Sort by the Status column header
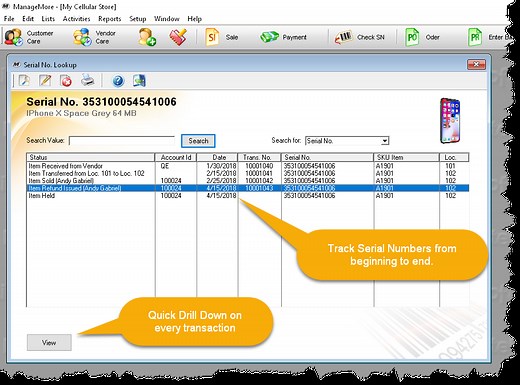520x385 pixels. (x=91, y=157)
